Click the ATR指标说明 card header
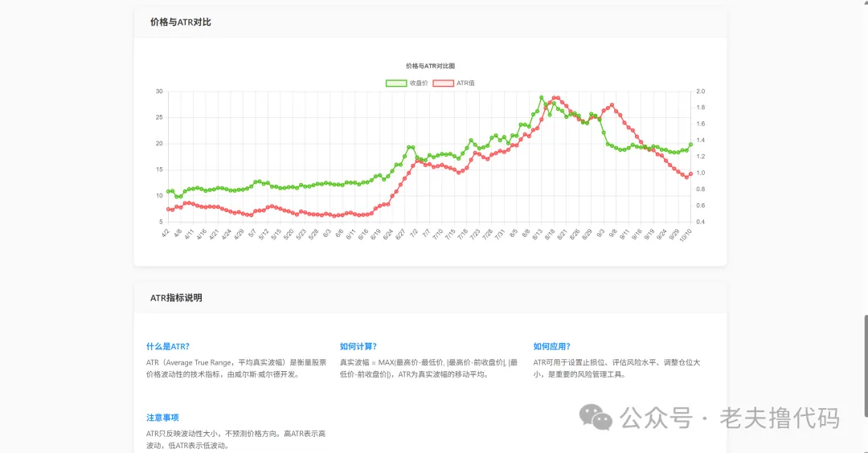Image resolution: width=868 pixels, height=453 pixels. 176,298
